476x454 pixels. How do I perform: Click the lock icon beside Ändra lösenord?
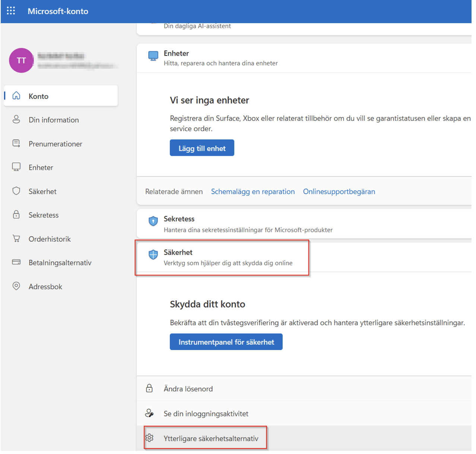(x=149, y=388)
